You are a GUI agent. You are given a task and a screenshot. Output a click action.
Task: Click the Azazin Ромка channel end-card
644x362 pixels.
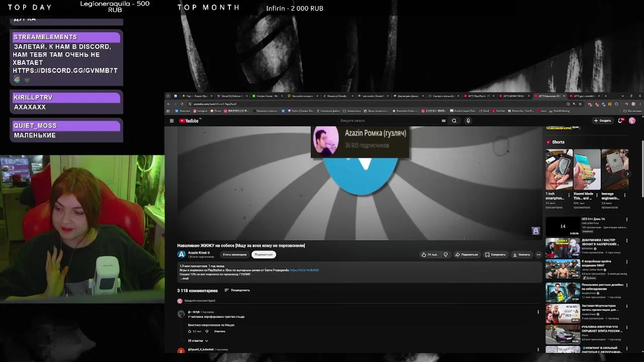[x=360, y=141]
